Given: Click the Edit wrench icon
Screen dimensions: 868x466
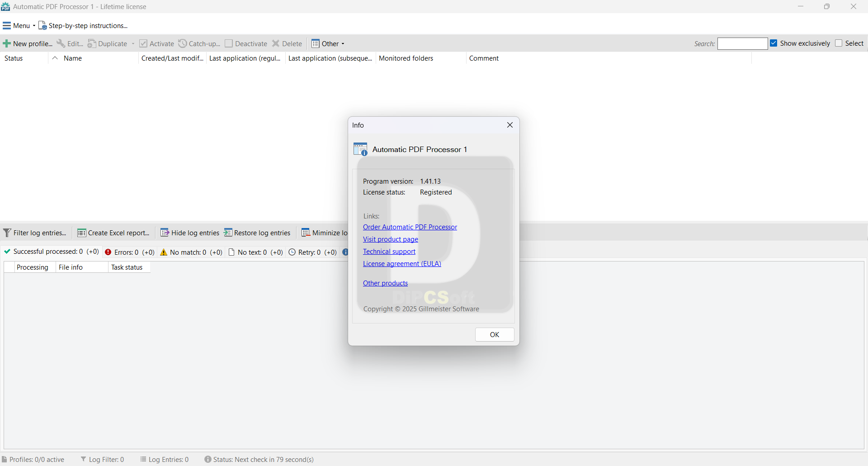Looking at the screenshot, I should tap(61, 43).
